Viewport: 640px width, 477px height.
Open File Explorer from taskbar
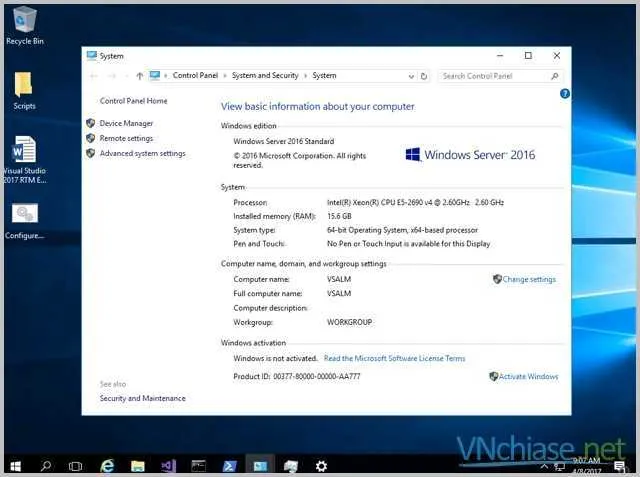pos(138,466)
